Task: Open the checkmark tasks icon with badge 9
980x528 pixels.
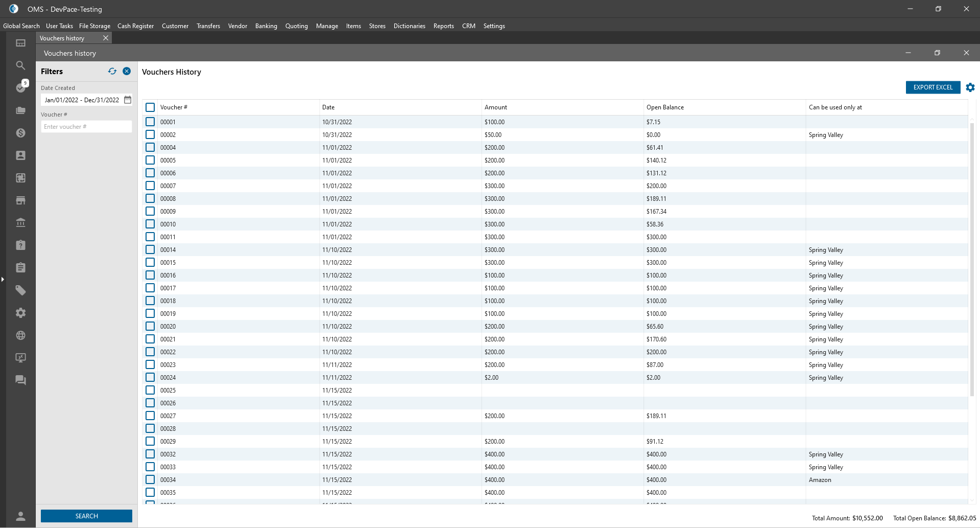Action: click(20, 87)
